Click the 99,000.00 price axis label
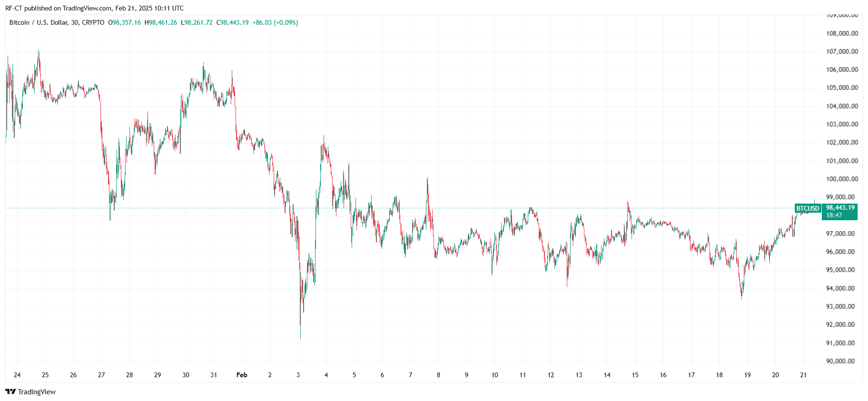The image size is (868, 401). [x=840, y=197]
